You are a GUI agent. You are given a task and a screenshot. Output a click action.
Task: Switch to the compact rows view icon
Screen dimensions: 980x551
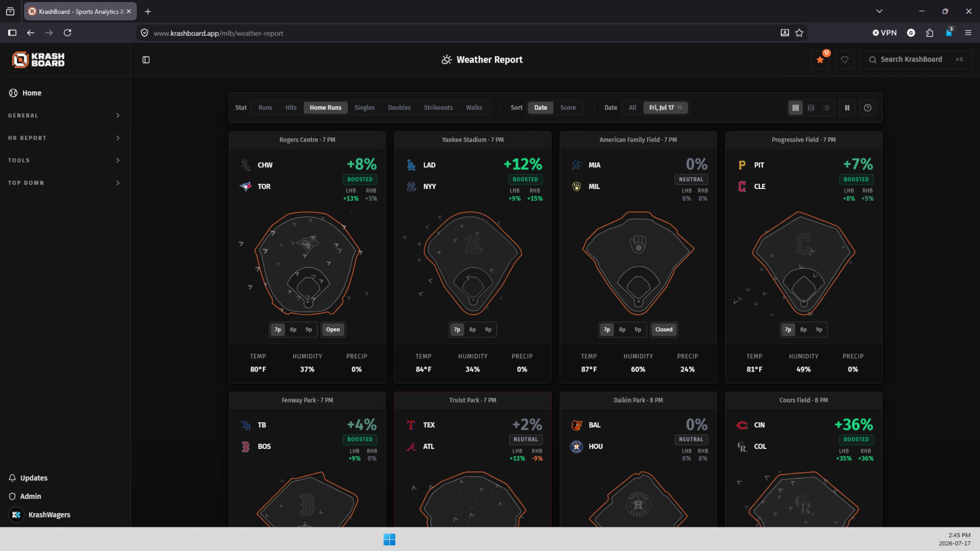tap(811, 108)
